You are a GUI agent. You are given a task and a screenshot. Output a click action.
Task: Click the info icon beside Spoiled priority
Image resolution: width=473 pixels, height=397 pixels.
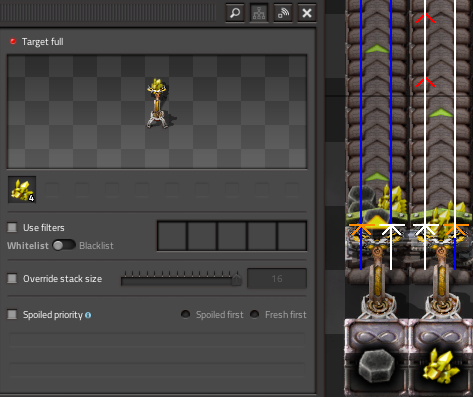point(88,315)
